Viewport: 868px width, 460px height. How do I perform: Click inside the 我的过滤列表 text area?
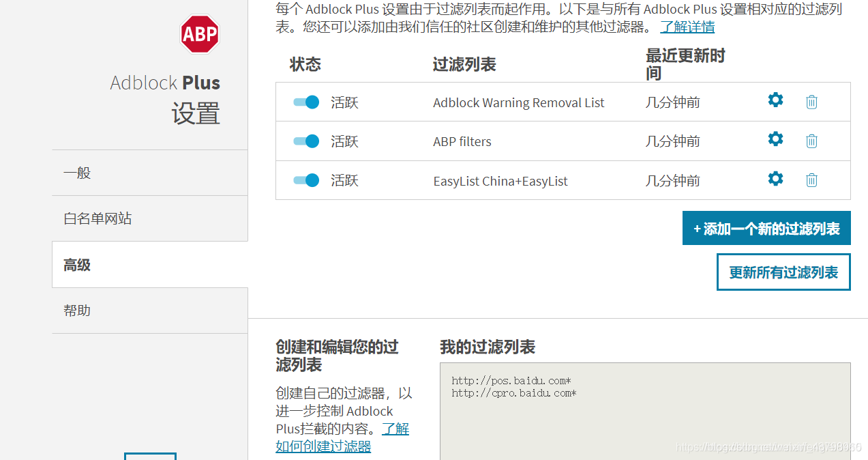coord(645,412)
